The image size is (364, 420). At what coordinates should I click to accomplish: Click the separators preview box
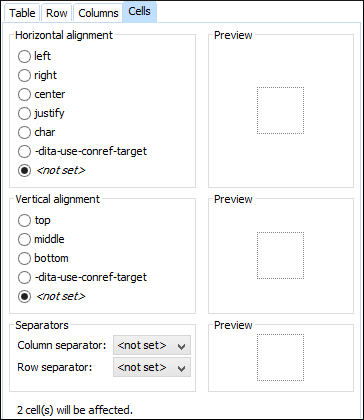[x=280, y=357]
